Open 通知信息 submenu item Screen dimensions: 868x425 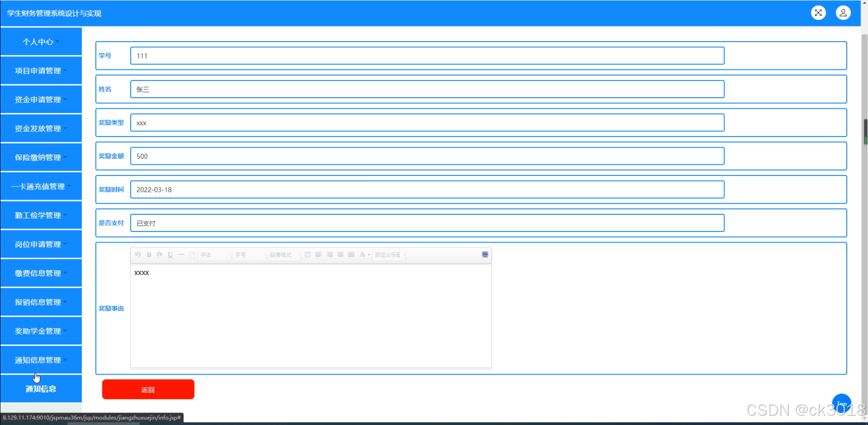pyautogui.click(x=41, y=389)
